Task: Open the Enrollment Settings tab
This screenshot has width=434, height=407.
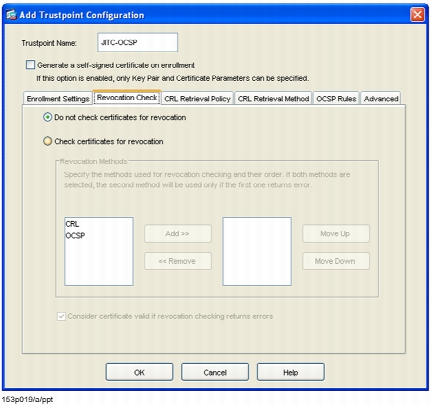Action: tap(58, 99)
